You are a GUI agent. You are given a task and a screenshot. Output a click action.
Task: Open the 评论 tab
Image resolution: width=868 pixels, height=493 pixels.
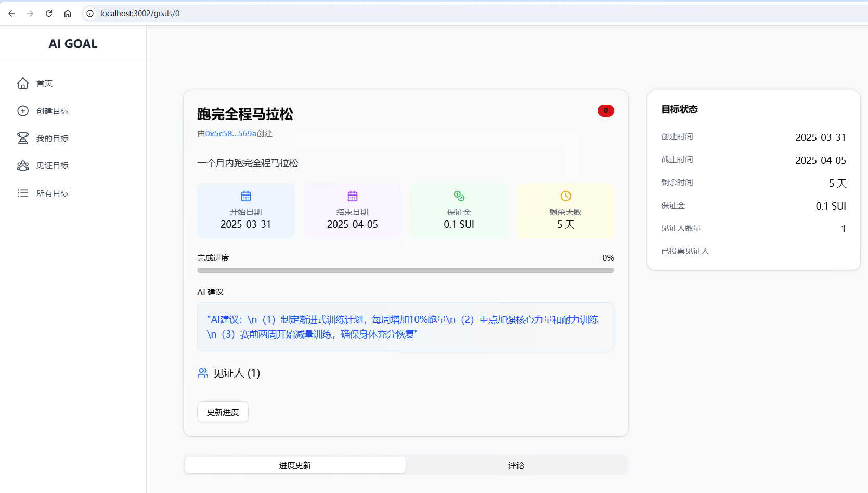tap(516, 464)
